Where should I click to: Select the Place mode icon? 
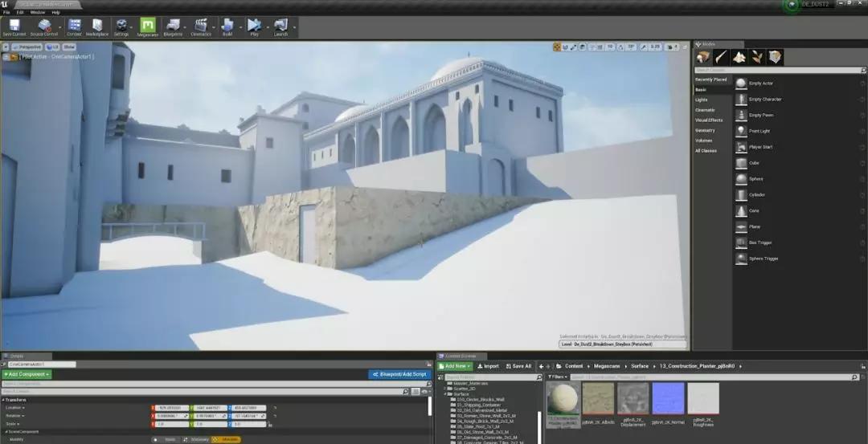[703, 57]
